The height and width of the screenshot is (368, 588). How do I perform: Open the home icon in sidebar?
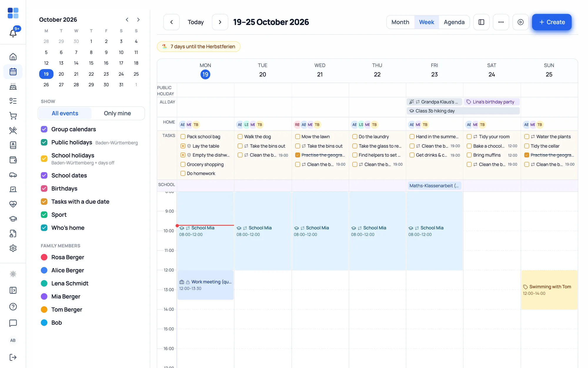pos(13,57)
